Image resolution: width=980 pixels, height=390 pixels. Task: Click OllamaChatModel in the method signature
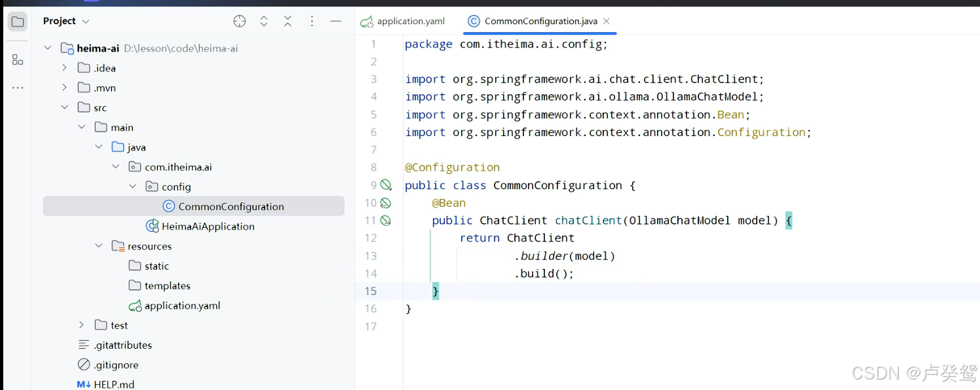coord(680,221)
